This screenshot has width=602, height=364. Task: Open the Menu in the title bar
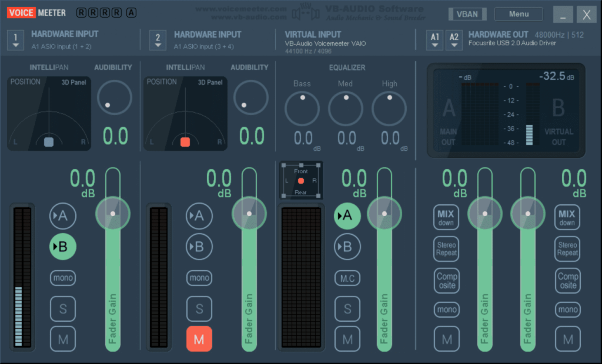pos(519,14)
